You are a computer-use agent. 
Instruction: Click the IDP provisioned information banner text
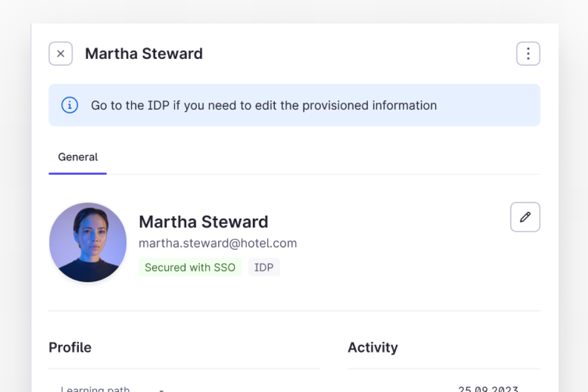click(x=264, y=105)
